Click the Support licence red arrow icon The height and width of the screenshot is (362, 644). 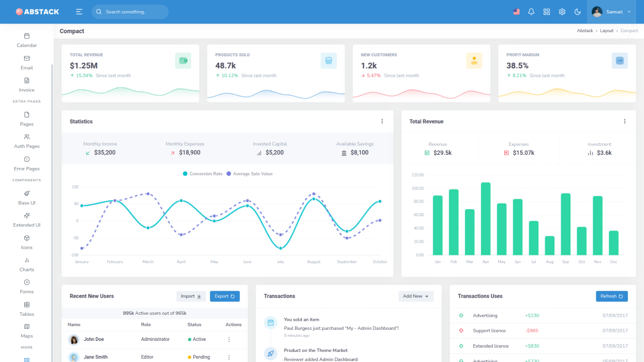point(461,331)
